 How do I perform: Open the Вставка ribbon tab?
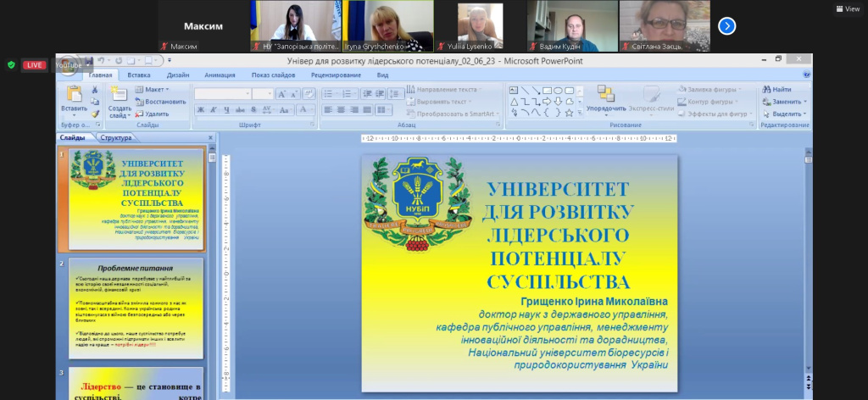click(138, 75)
